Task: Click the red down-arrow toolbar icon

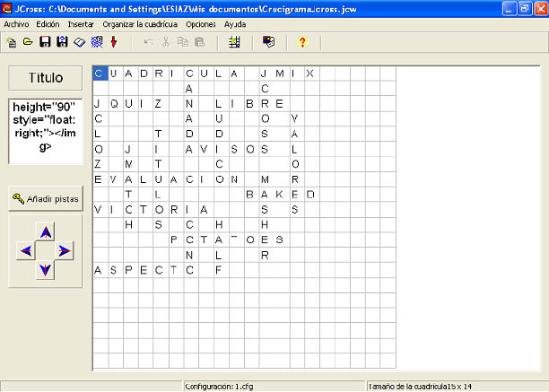Action: 114,42
